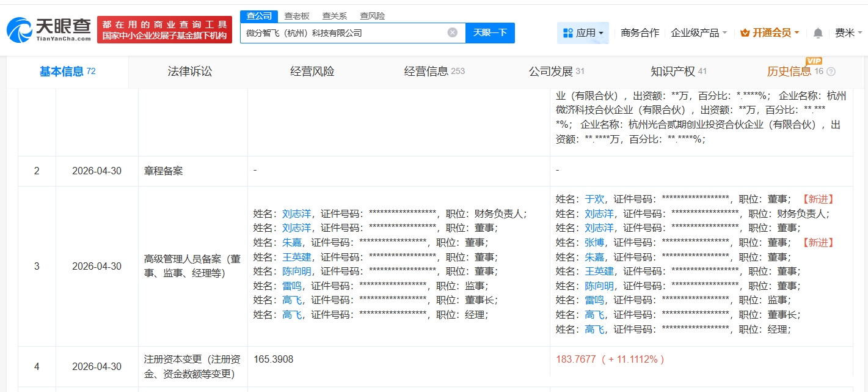Viewport: 868px width, 392px height.
Task: Click the 商务合作 link
Action: click(x=640, y=33)
